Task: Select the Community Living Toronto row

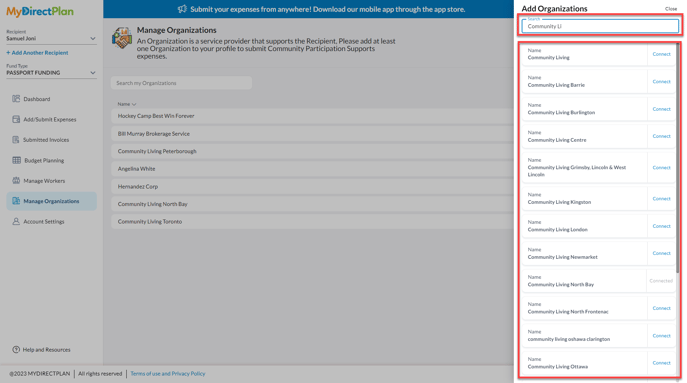Action: pyautogui.click(x=312, y=221)
